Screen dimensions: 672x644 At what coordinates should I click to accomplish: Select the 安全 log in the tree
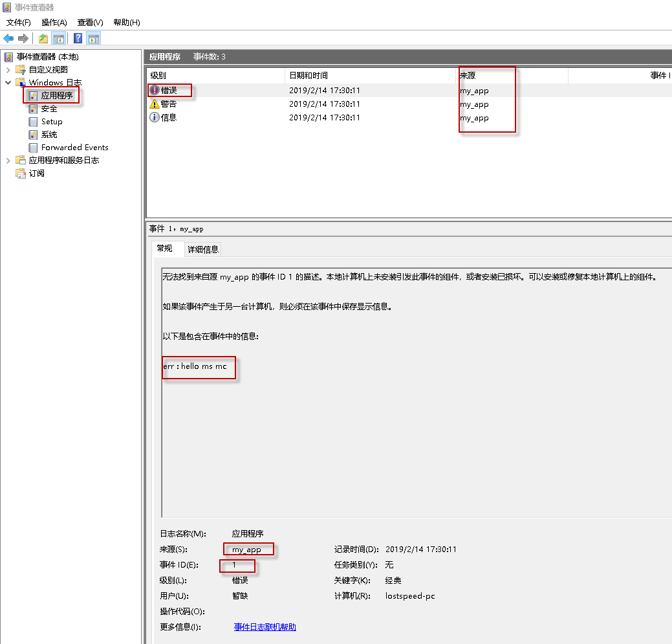(x=49, y=109)
